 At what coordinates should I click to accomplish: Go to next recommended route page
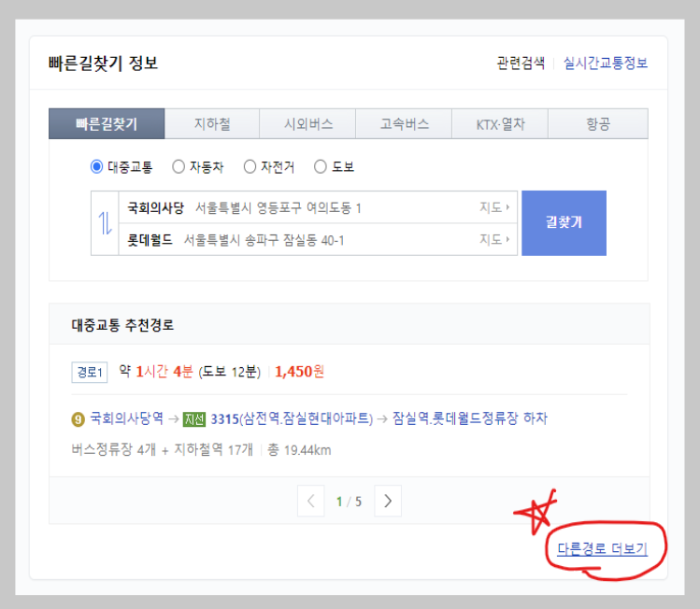(388, 501)
